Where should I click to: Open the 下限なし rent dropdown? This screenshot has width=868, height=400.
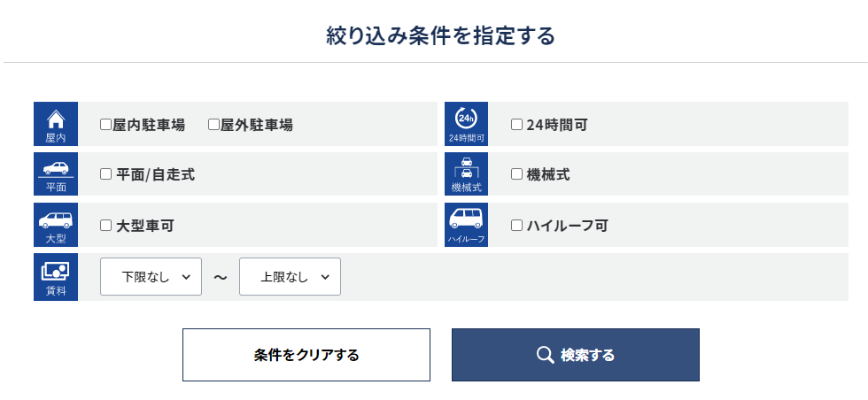pos(151,277)
